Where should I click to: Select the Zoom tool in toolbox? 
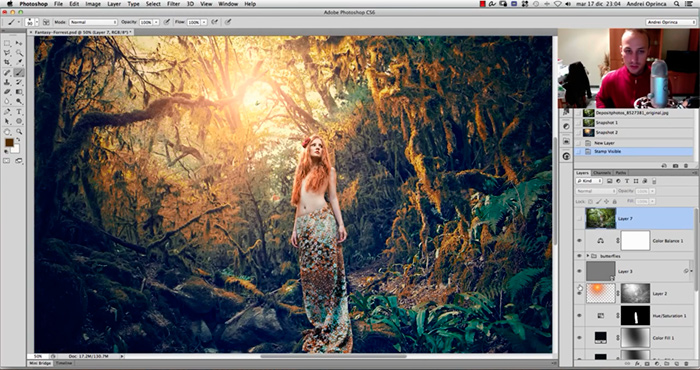(19, 132)
